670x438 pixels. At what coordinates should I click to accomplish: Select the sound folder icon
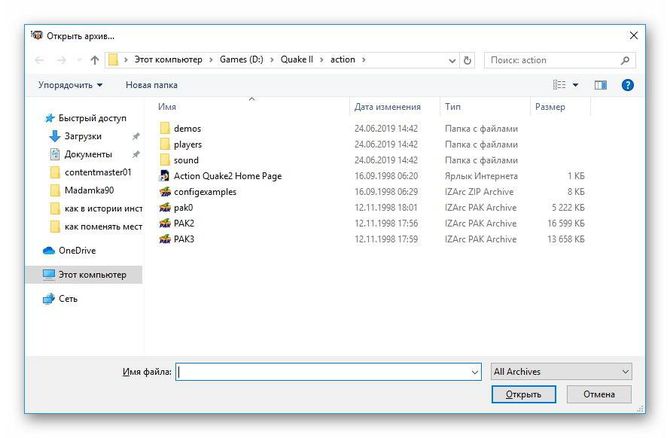pyautogui.click(x=165, y=160)
